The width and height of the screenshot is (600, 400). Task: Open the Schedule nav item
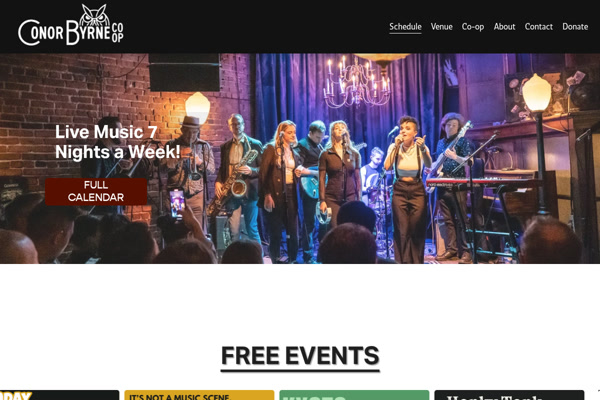pos(405,27)
